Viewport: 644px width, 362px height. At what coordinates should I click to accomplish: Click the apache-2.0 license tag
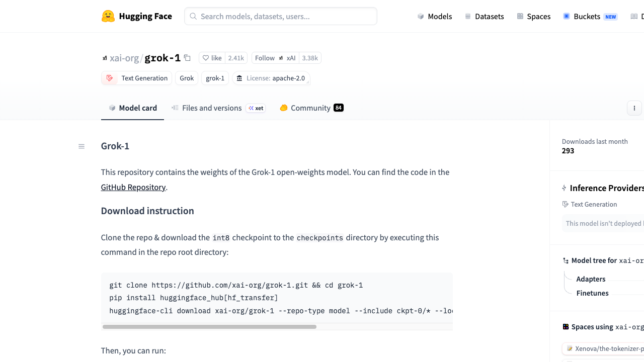[x=271, y=78]
